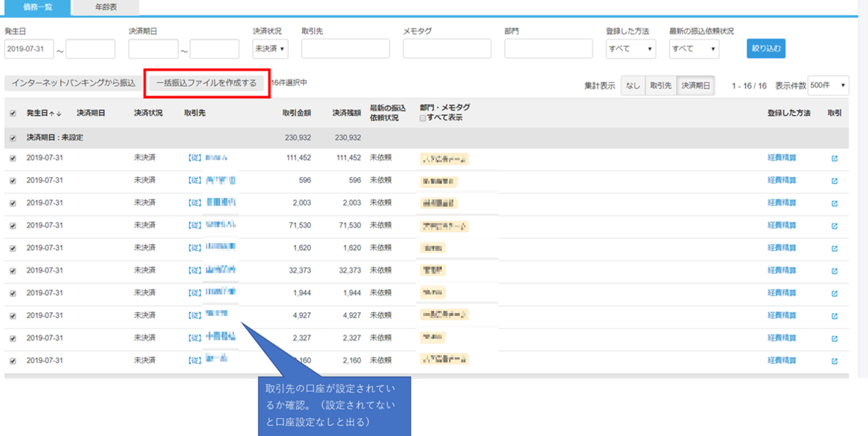Click the 発生日 sort arrows
The width and height of the screenshot is (868, 436).
point(55,114)
